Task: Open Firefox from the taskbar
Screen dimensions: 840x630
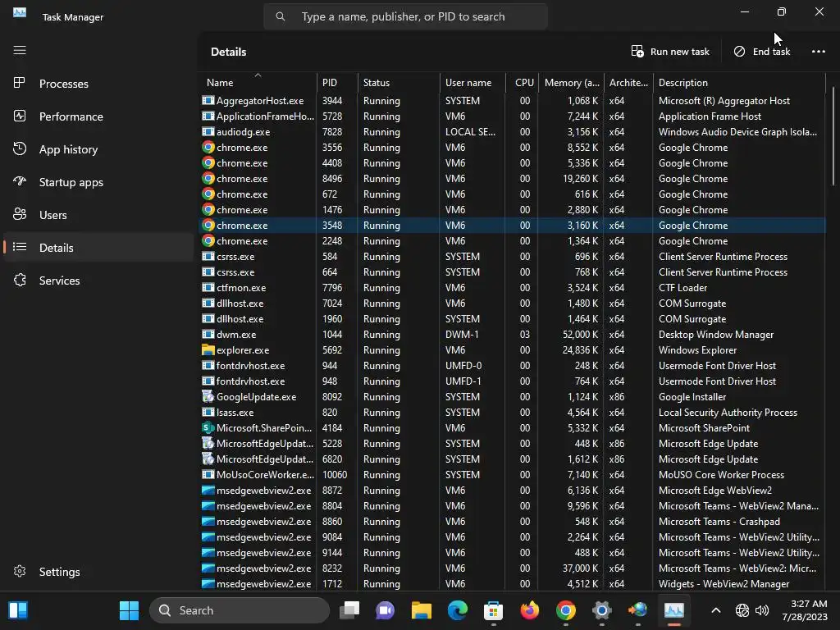Action: tap(530, 610)
